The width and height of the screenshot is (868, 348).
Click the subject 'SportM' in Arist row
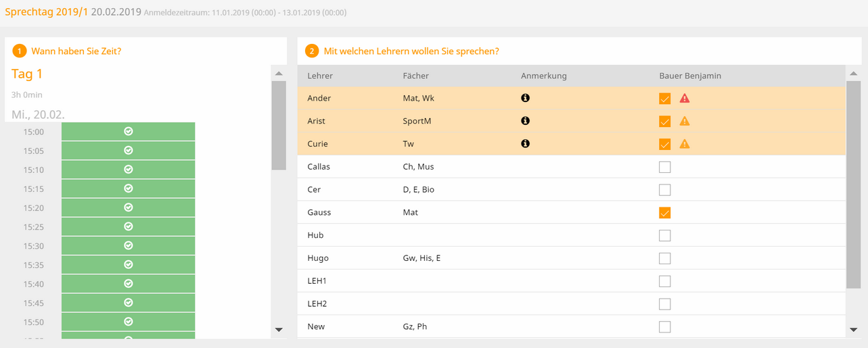417,121
